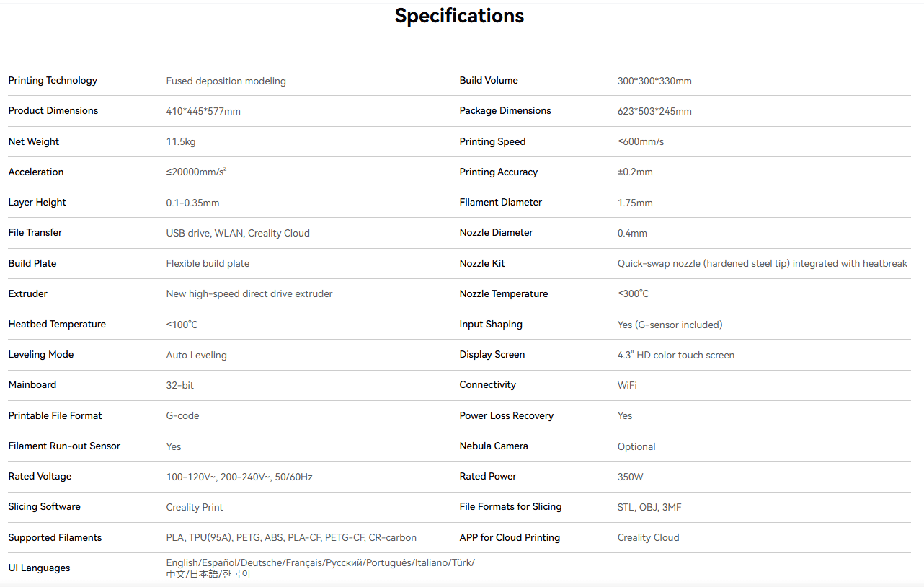Click the UI Languages list text
924x587 pixels.
[x=320, y=568]
